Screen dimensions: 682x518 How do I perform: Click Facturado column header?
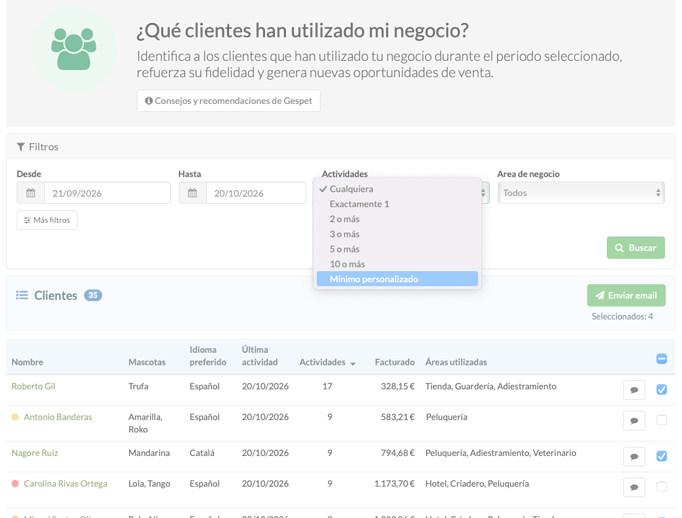[394, 362]
